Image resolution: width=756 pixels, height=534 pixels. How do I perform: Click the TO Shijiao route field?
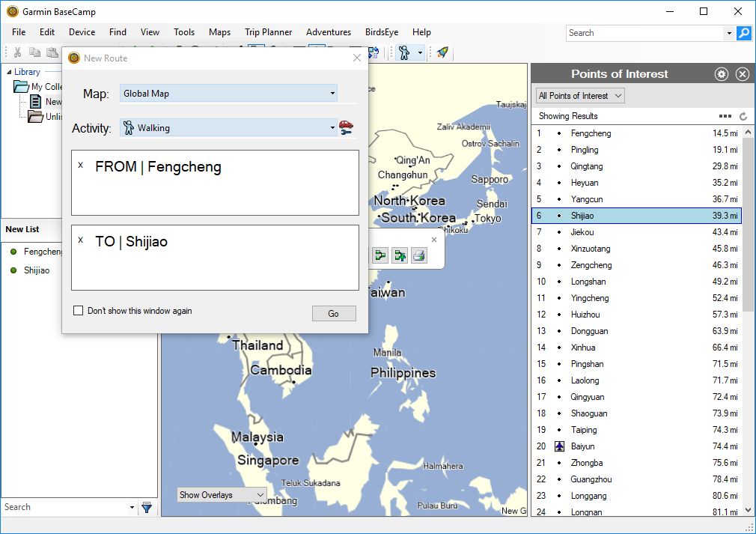[215, 258]
